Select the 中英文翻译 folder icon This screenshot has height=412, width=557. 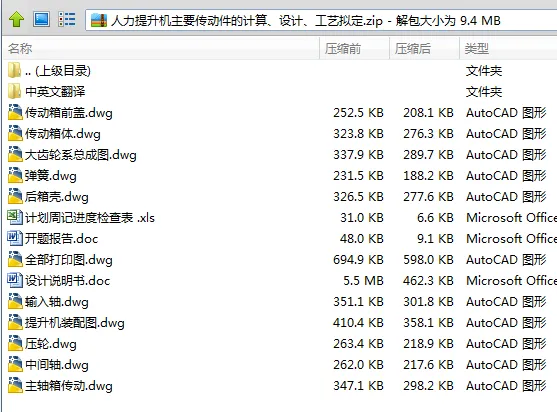coord(15,91)
